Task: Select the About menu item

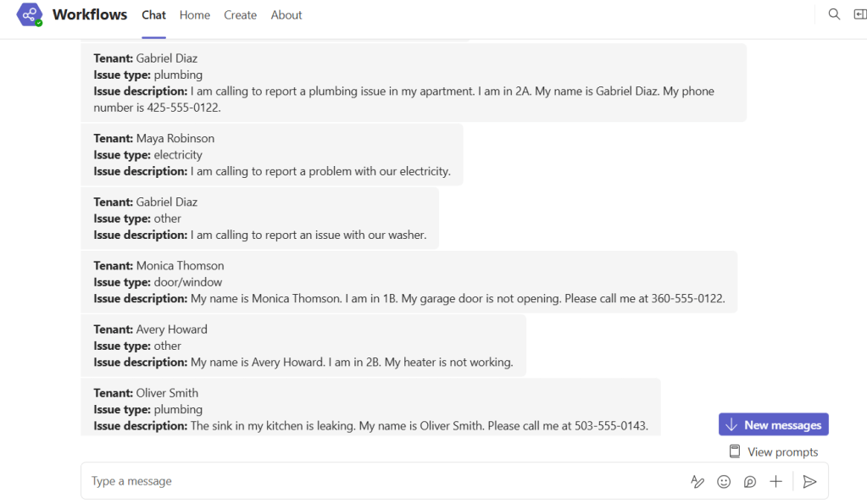Action: point(286,14)
